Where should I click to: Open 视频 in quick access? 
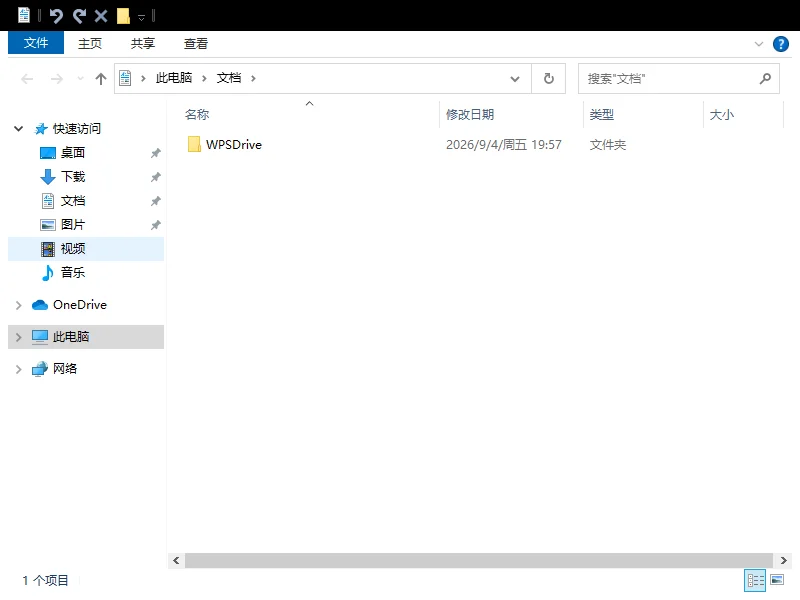[x=72, y=248]
